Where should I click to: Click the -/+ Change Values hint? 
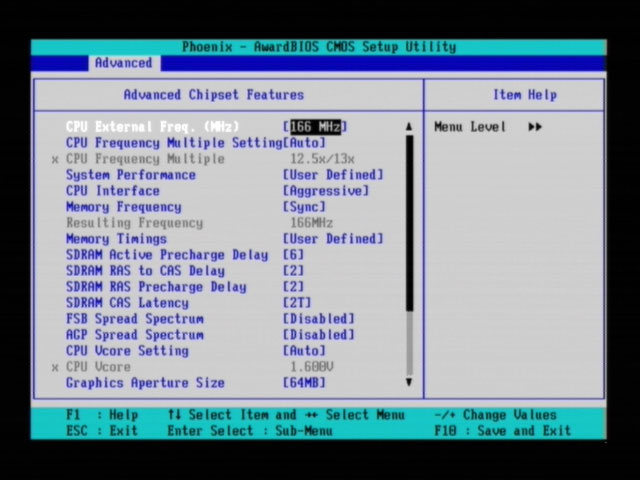point(496,415)
